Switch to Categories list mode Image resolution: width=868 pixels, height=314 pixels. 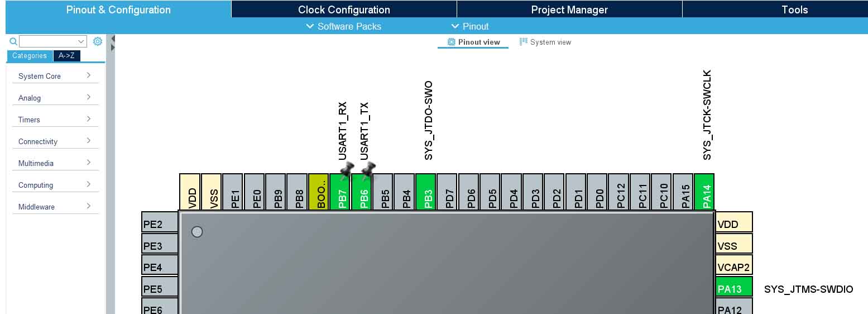point(30,56)
